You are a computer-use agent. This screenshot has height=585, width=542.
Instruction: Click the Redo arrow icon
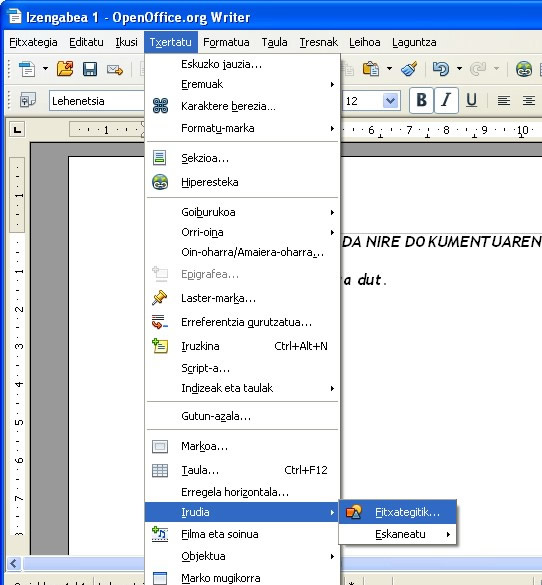pyautogui.click(x=478, y=69)
